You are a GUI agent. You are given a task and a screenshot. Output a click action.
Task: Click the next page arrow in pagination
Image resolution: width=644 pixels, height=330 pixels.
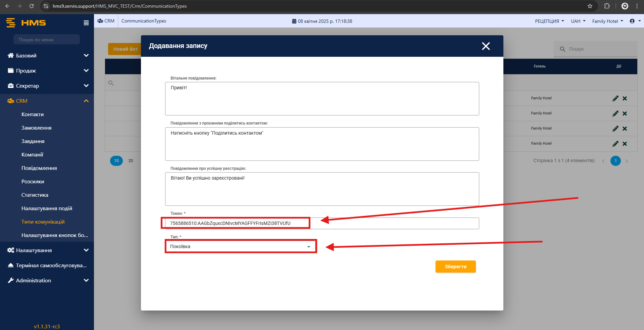627,161
